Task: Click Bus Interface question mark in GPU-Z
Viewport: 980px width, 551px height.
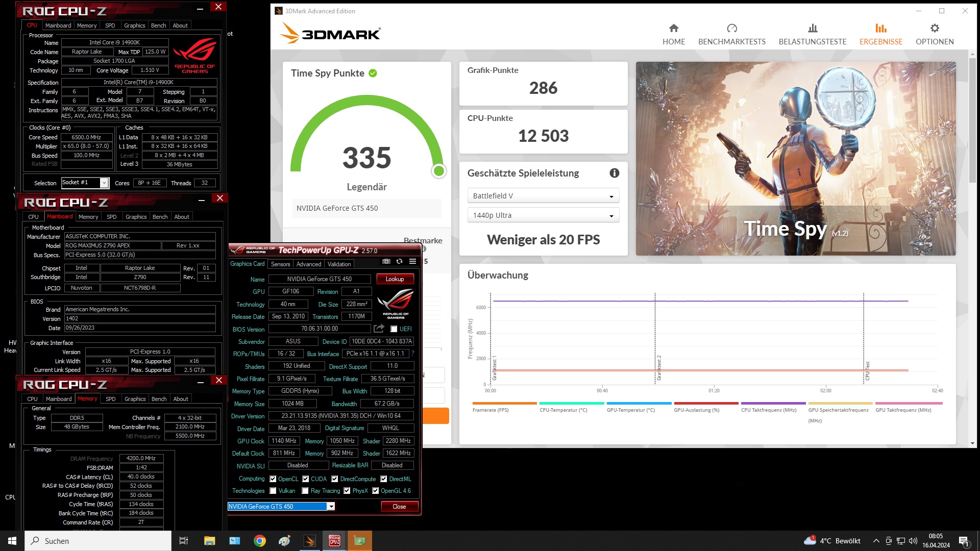Action: (x=412, y=354)
